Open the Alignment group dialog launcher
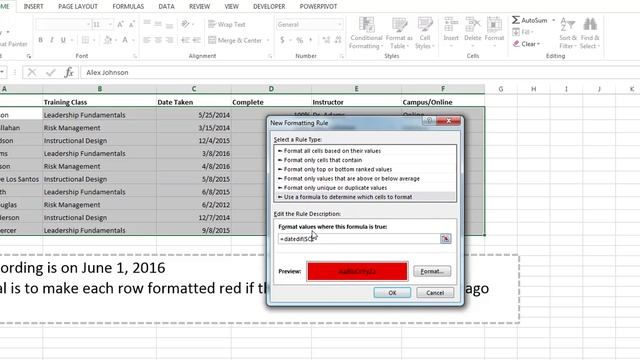This screenshot has height=360, width=640. point(270,56)
